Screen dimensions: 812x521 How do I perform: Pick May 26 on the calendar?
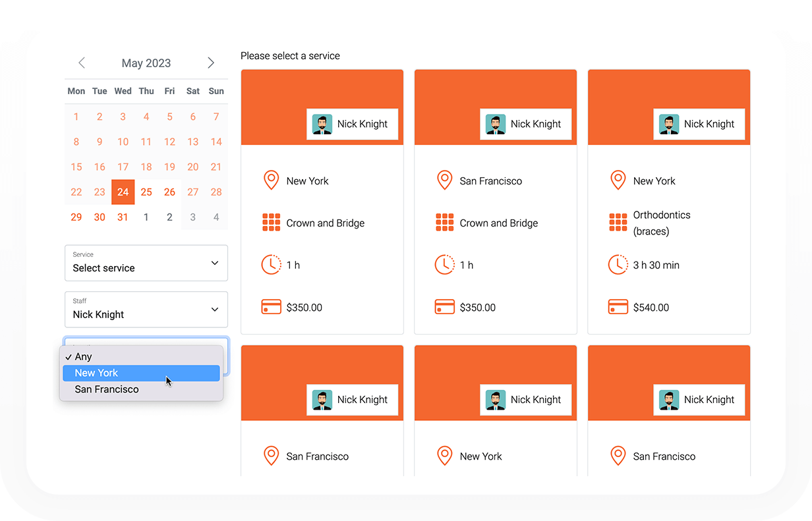point(169,192)
